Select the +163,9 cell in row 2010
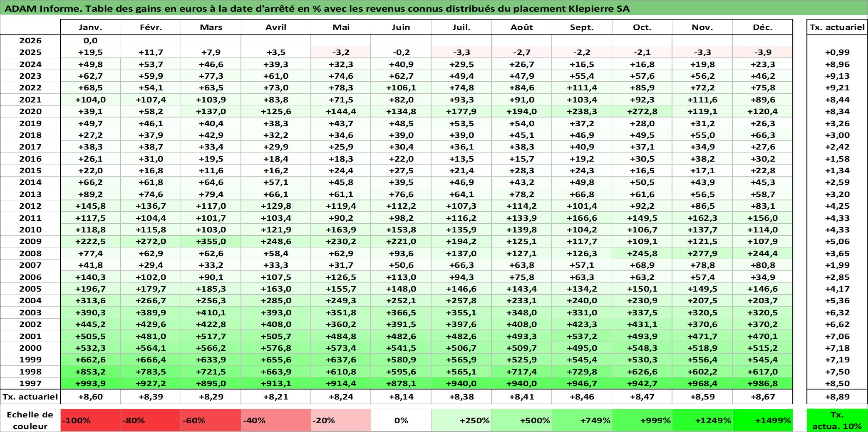 pos(341,230)
